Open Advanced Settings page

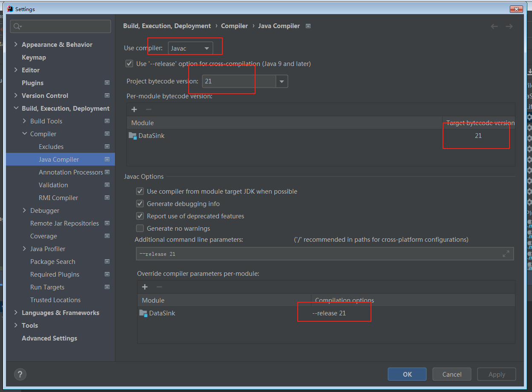pos(49,338)
